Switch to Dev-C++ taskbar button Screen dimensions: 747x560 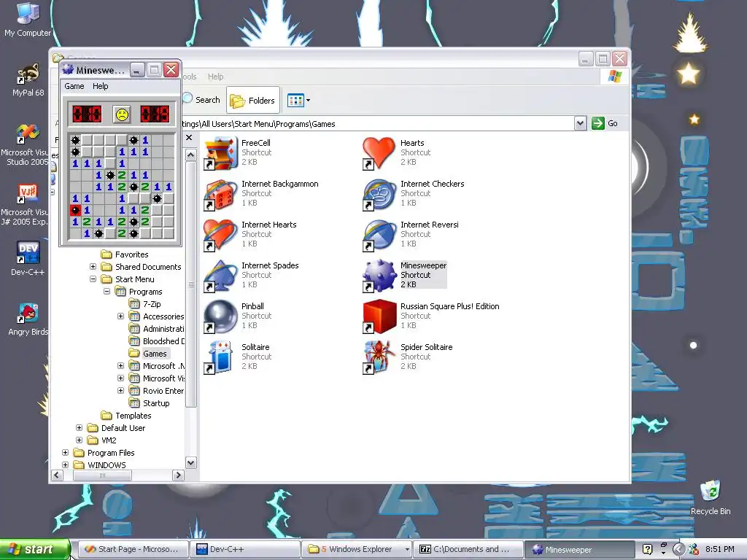[x=245, y=550]
